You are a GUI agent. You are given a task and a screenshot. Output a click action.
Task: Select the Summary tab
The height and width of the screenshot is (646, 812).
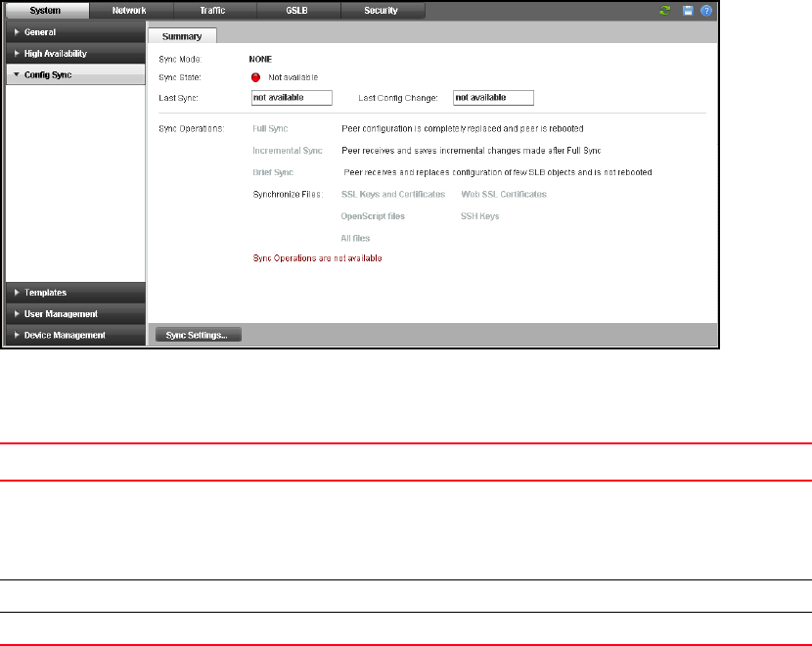(182, 36)
